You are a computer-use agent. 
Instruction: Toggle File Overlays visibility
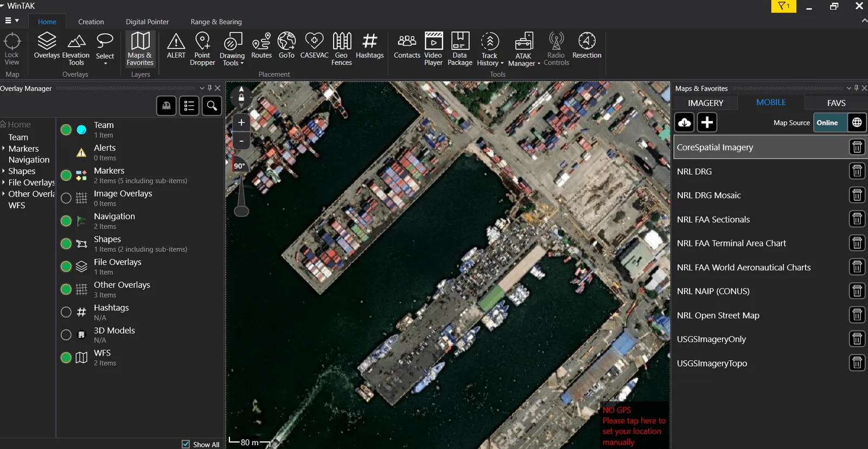click(66, 267)
